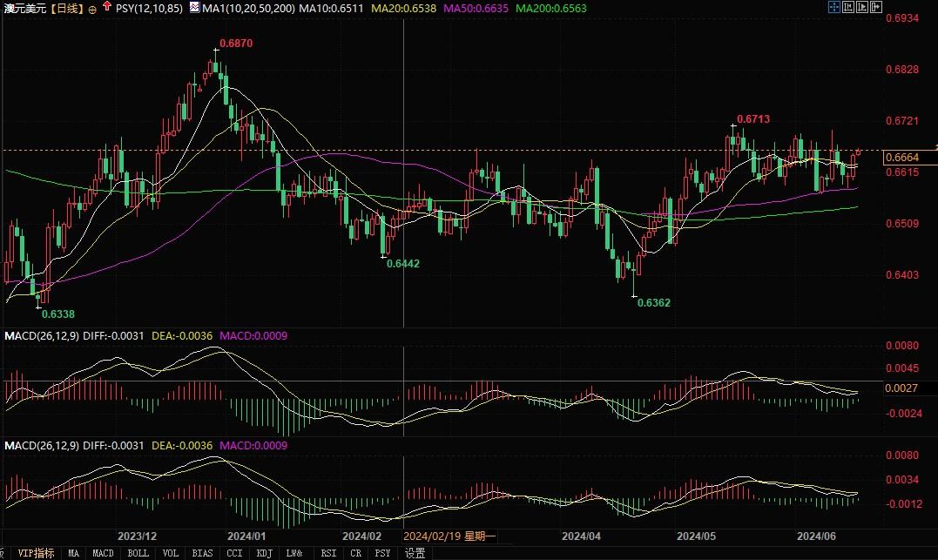This screenshot has height=560, width=938.
Task: Click the exit-arrow icon at top right
Action: pos(875,7)
